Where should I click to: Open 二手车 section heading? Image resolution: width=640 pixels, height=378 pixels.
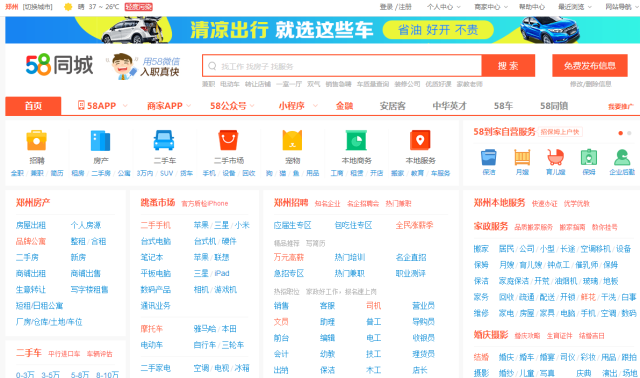point(29,353)
